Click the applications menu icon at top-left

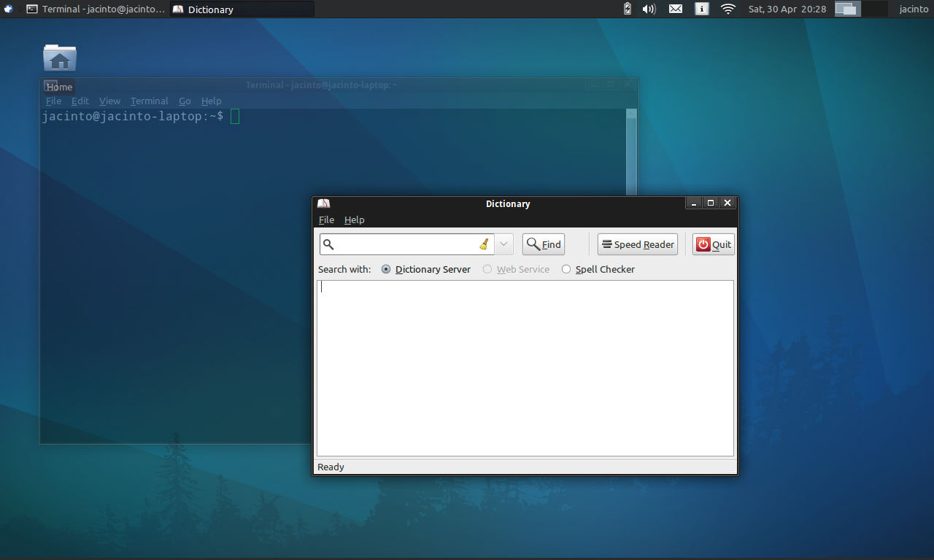click(x=7, y=9)
